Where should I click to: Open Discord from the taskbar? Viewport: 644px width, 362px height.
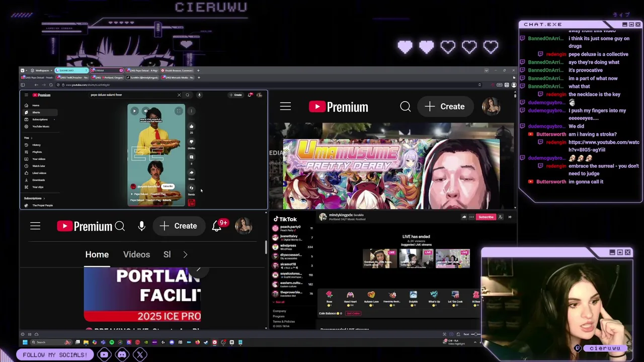pos(172,342)
